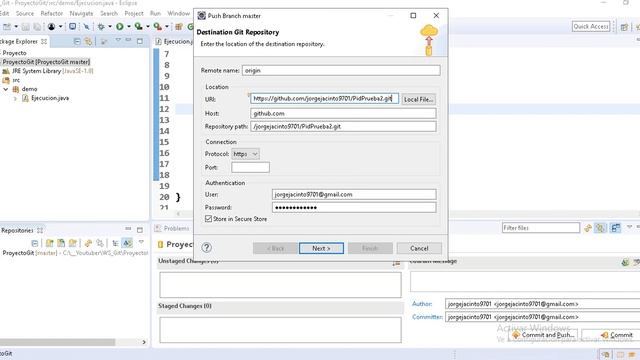Open the Run menu
Image resolution: width=640 pixels, height=360 pixels.
pos(156,13)
